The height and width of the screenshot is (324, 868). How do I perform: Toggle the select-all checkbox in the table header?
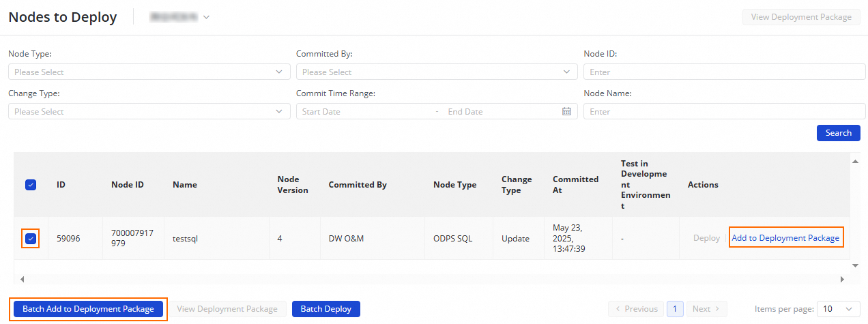[31, 184]
